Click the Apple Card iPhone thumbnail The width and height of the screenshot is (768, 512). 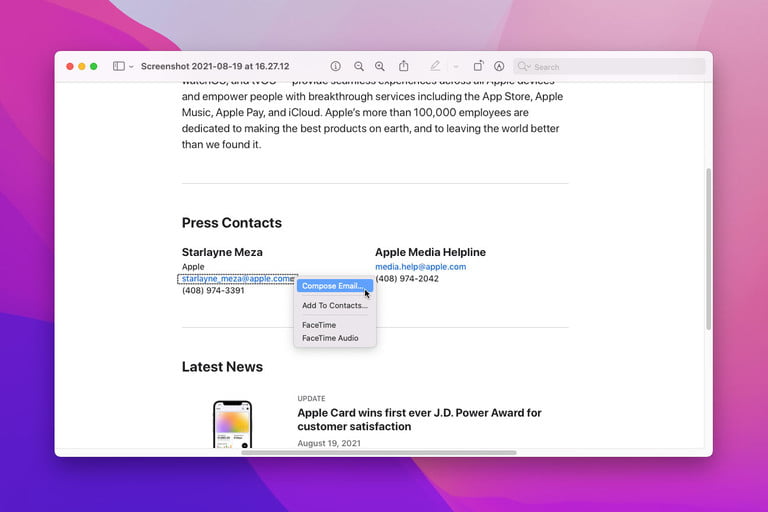[x=233, y=424]
